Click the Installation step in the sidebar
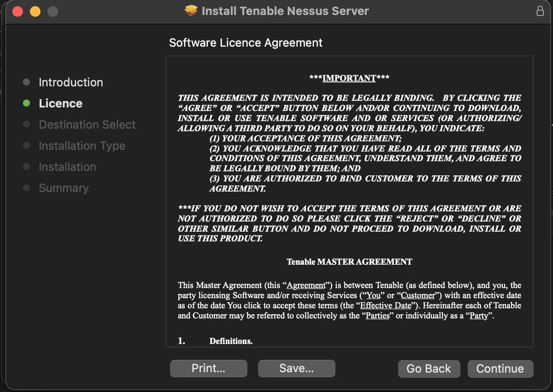553x392 pixels. (x=67, y=167)
